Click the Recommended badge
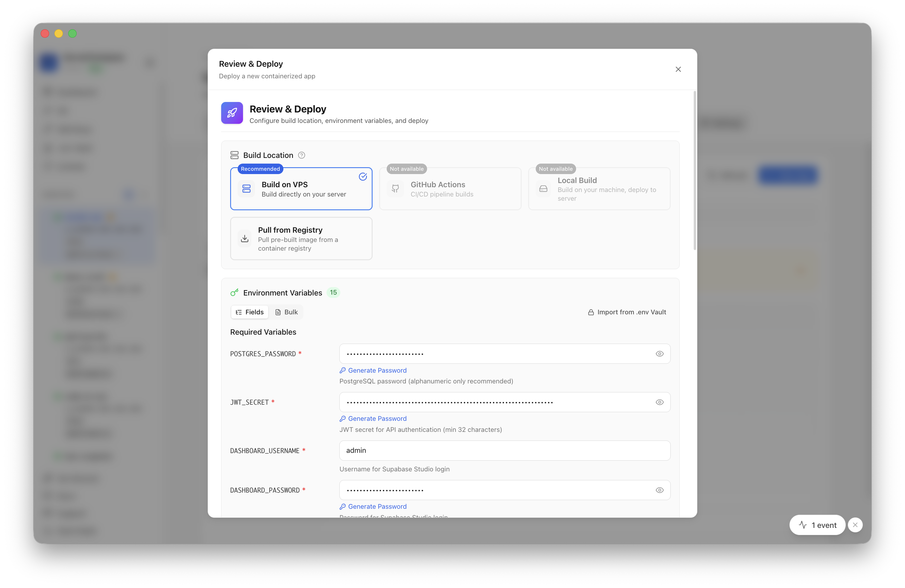905x588 pixels. [x=260, y=169]
